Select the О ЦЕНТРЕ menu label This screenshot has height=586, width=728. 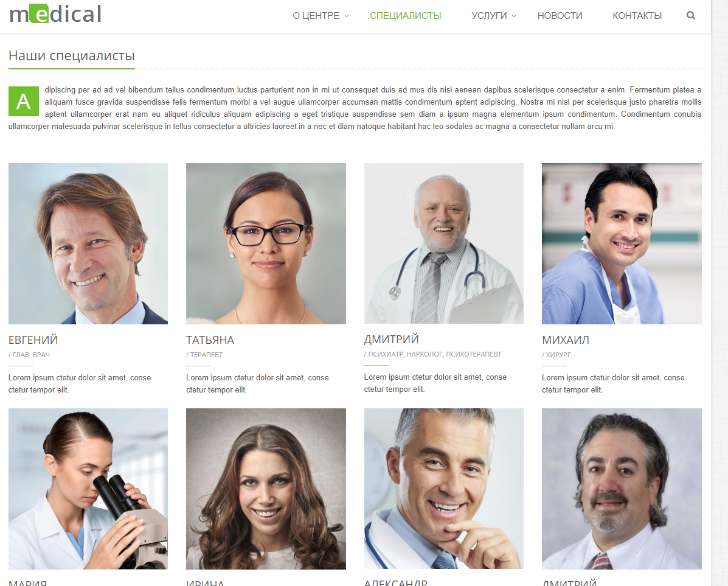(x=316, y=16)
